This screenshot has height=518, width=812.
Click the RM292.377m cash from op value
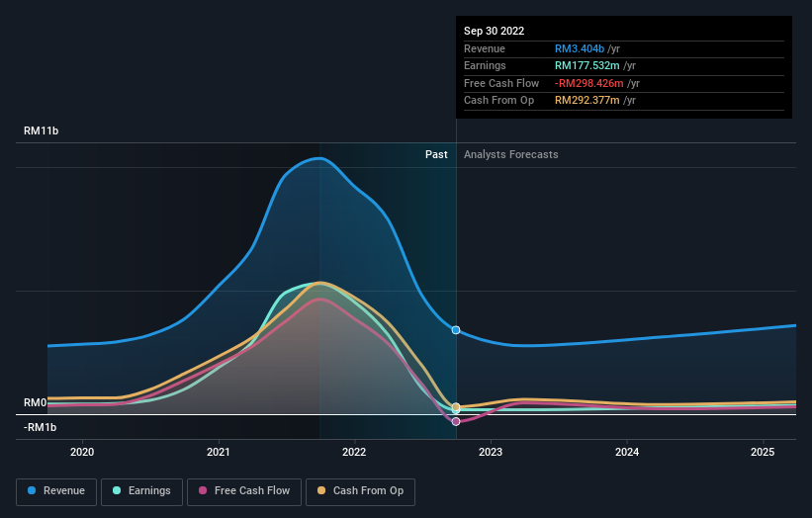[587, 101]
